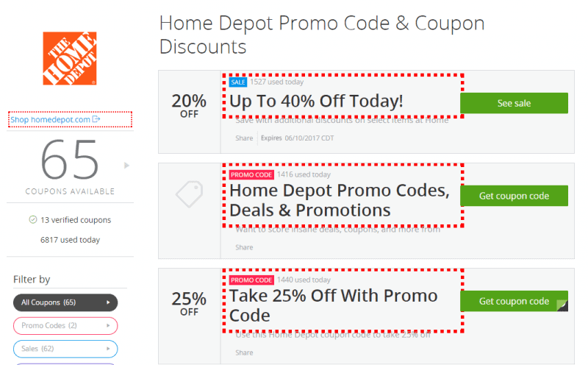The image size is (588, 365).
Task: Open the Up To 40% Off Today! title
Action: point(316,101)
